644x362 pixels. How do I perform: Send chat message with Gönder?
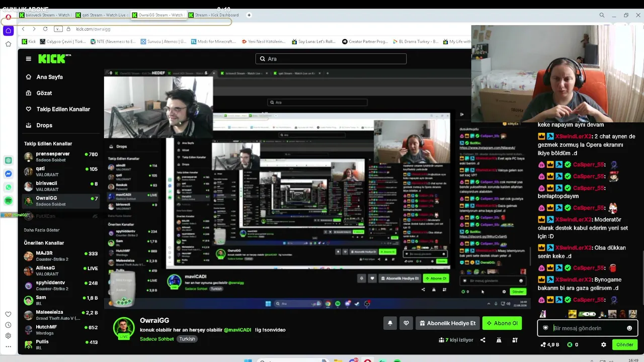(x=625, y=345)
